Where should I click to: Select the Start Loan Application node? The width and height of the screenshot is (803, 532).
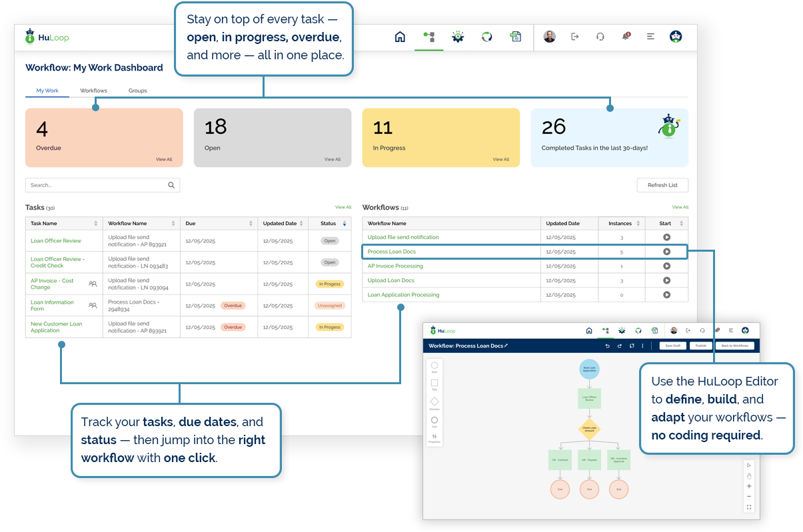(x=589, y=368)
